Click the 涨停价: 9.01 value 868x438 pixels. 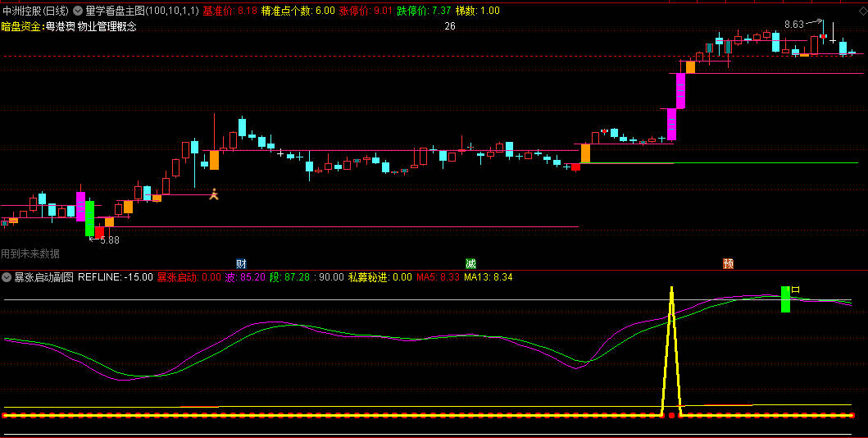point(366,10)
